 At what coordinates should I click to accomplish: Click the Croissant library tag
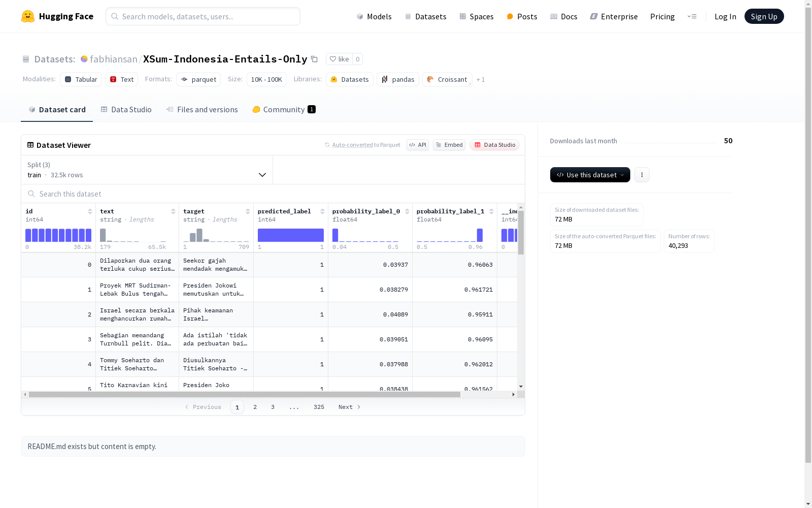click(447, 79)
